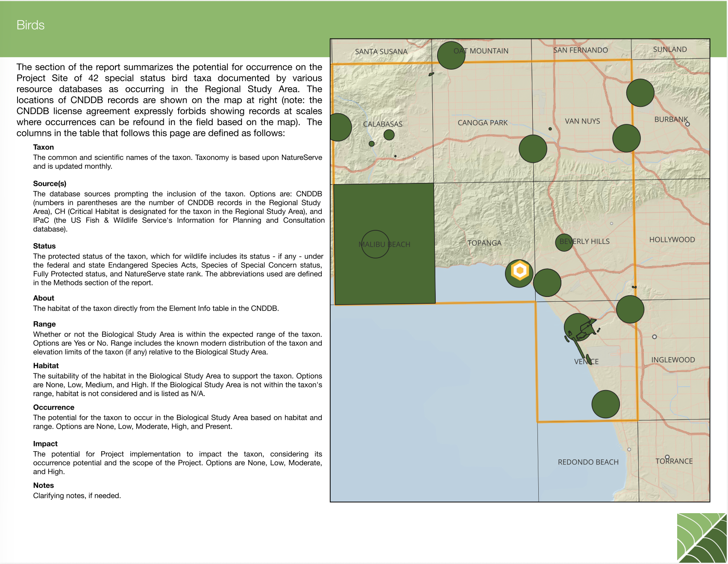Click the CALABASAS map label
Viewport: 728px width, 564px height.
click(383, 124)
